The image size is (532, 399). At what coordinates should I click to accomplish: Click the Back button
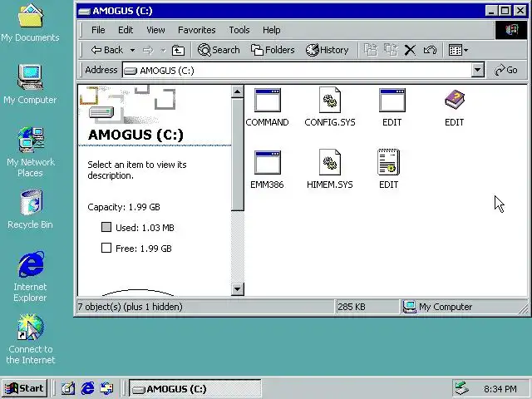click(x=107, y=50)
